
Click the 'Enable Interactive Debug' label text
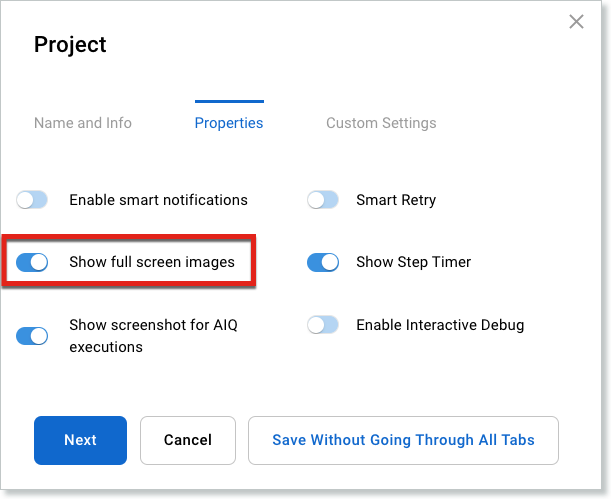pos(440,325)
